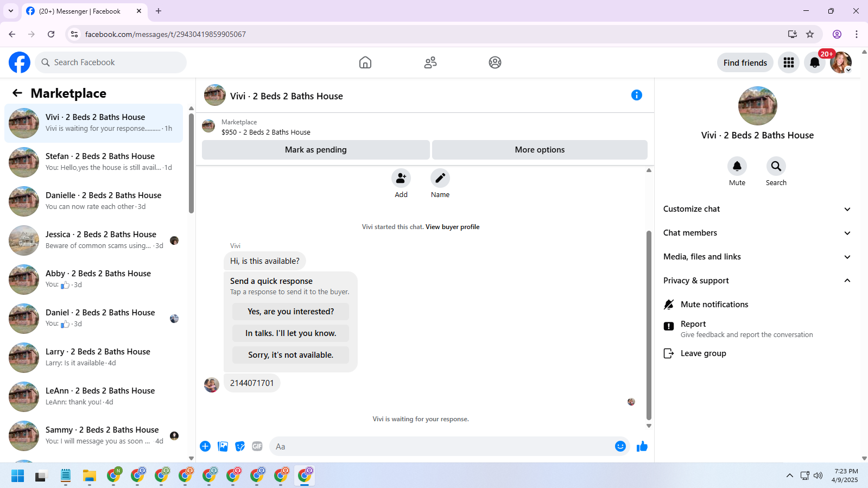Open Vivi 2 Beds 2 Baths House chat

(94, 123)
